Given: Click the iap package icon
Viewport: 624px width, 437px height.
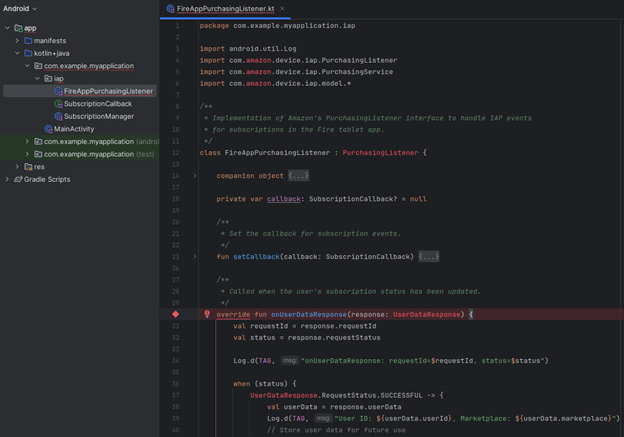Looking at the screenshot, I should pyautogui.click(x=48, y=78).
